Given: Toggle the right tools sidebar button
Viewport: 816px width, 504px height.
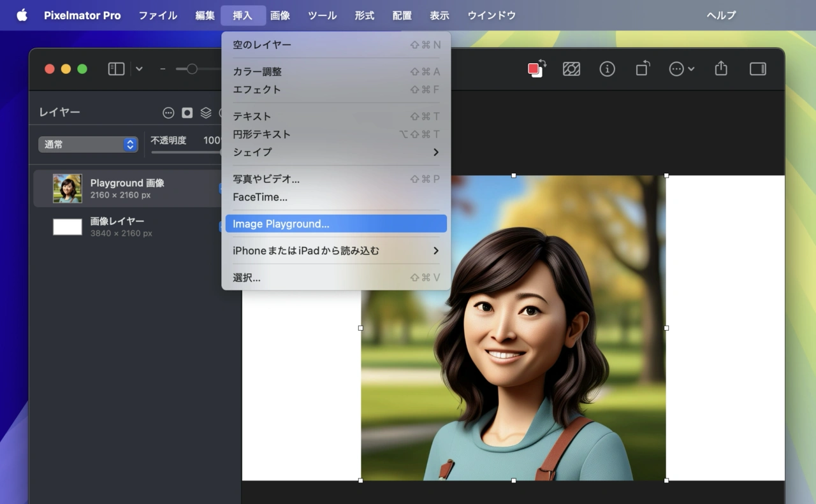Looking at the screenshot, I should pyautogui.click(x=757, y=69).
